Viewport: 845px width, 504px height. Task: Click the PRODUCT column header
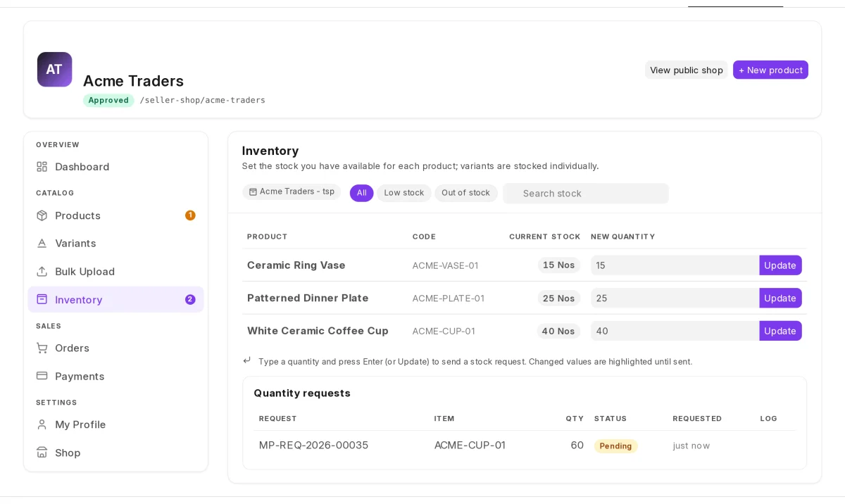[268, 237]
